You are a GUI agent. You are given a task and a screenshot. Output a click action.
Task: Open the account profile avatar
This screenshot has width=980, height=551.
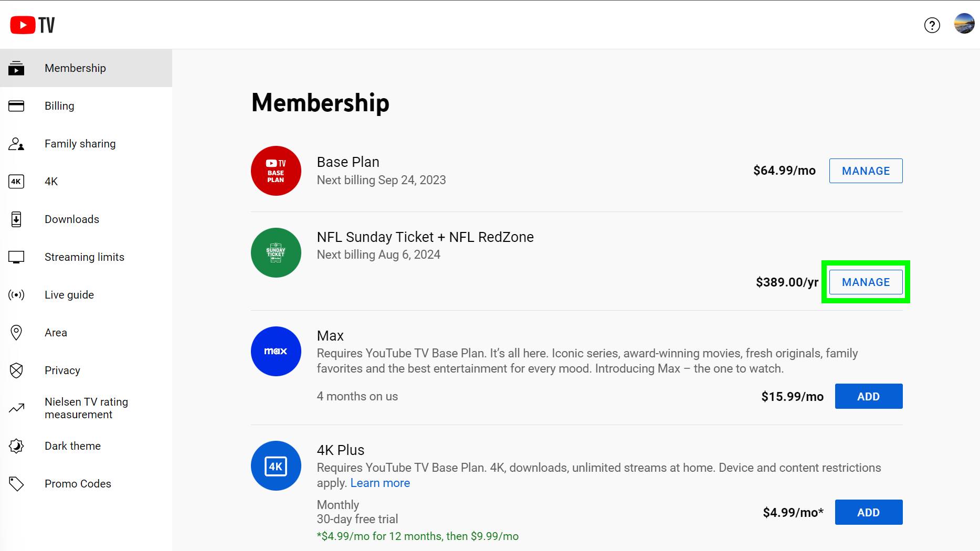(964, 24)
